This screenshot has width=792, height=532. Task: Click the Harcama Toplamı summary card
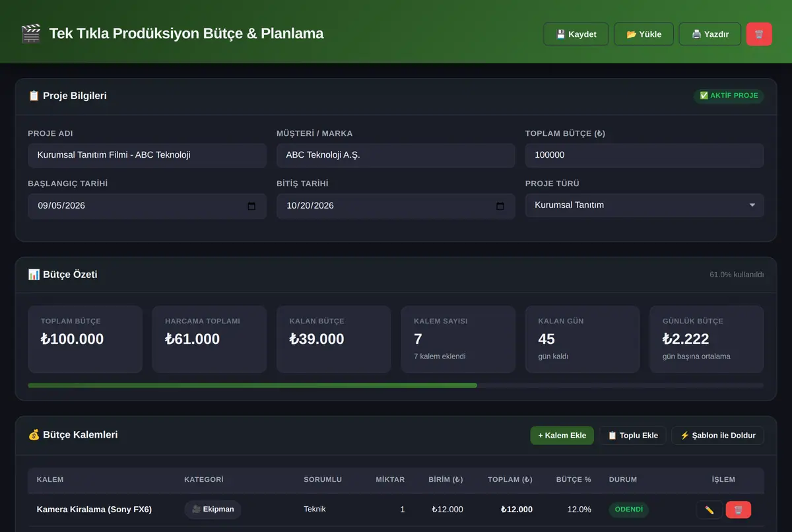point(209,339)
